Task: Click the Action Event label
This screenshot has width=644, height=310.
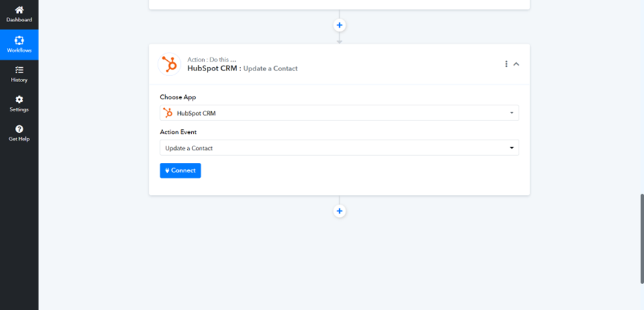Action: [178, 132]
